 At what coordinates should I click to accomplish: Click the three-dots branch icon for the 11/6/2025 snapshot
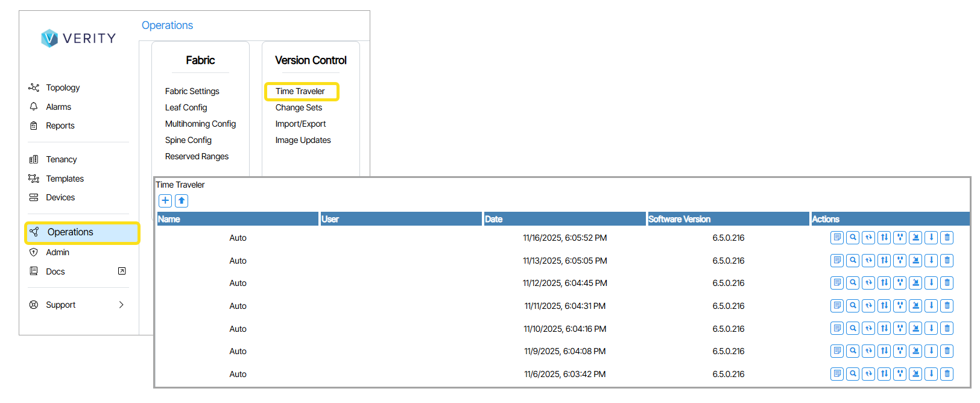(900, 374)
